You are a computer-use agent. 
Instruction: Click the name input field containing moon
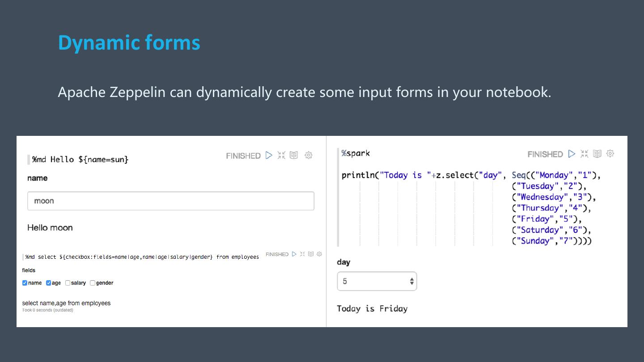tap(170, 201)
